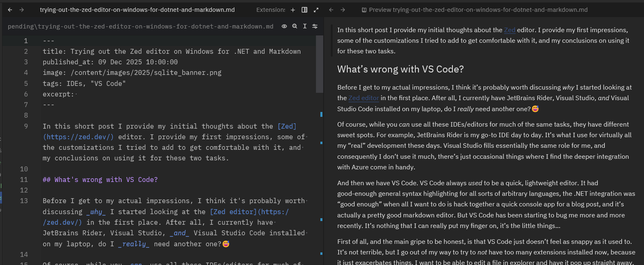This screenshot has width=644, height=265.
Task: Activate the Extensions tab
Action: [x=270, y=10]
